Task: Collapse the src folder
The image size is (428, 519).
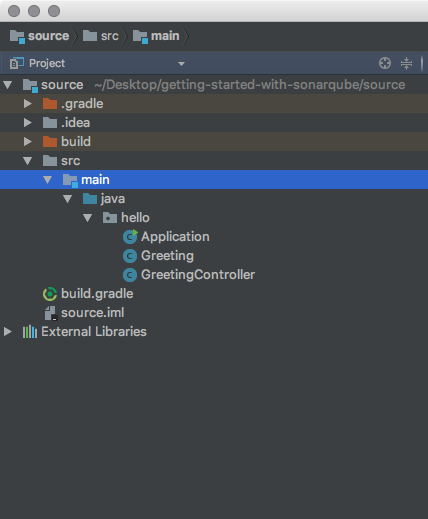Action: (x=28, y=161)
